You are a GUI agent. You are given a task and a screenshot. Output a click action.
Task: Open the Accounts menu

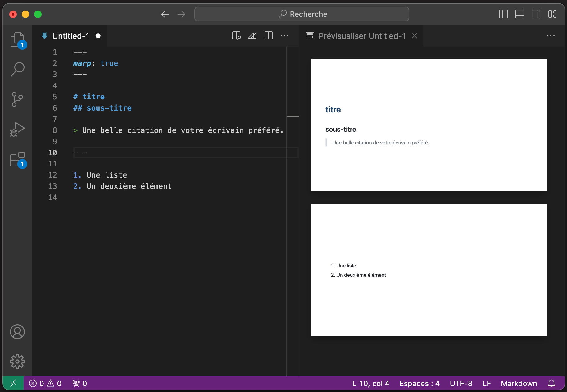pos(17,332)
